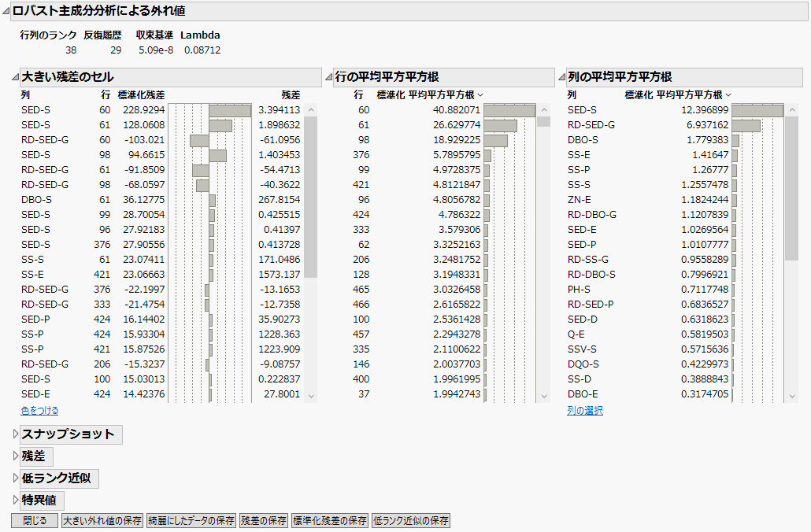Collapse the 列の平均平方平方根 section triangle
The height and width of the screenshot is (532, 811).
tap(561, 77)
